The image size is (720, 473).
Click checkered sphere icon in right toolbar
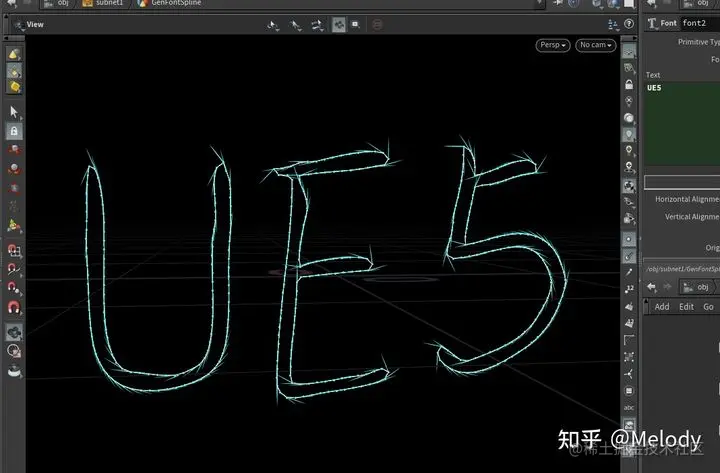(x=629, y=186)
